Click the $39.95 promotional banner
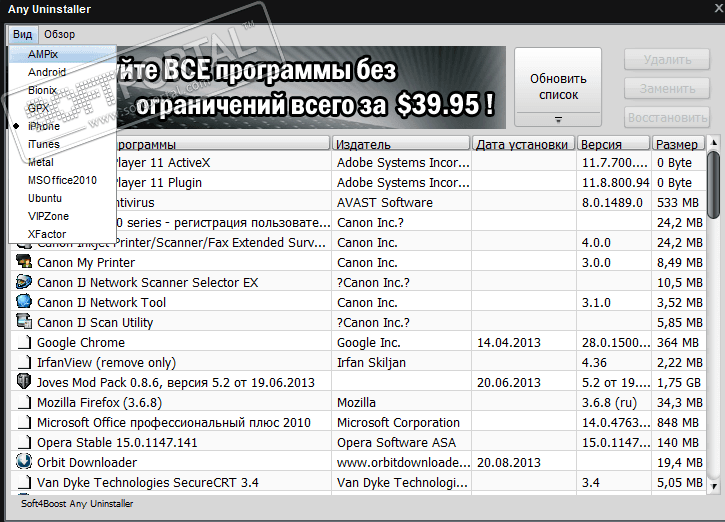Viewport: 725px width, 522px height. (311, 87)
